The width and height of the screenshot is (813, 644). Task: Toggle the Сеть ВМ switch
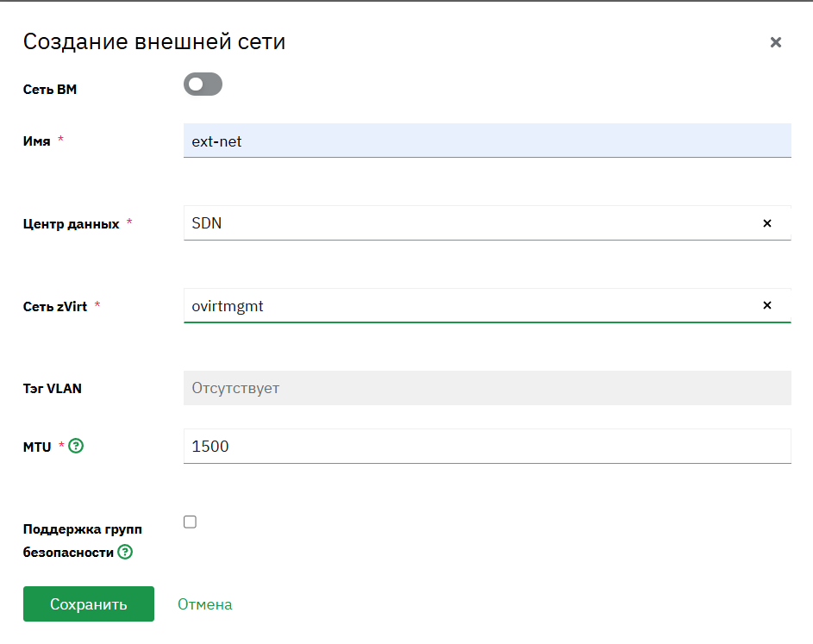(203, 84)
